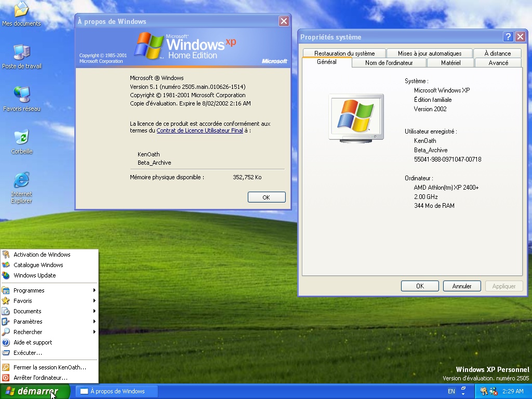Expand the Documents submenu arrow

(x=95, y=311)
